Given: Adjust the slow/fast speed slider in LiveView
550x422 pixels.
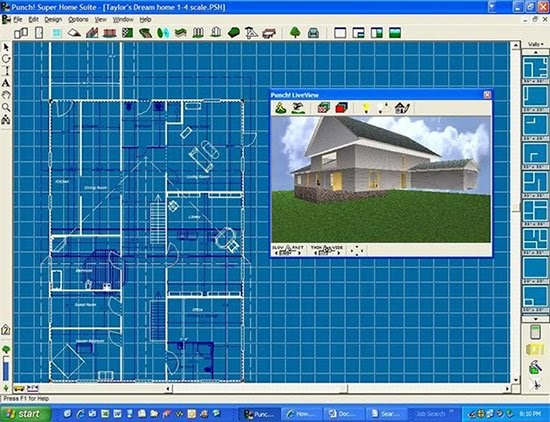Looking at the screenshot, I should [x=288, y=250].
